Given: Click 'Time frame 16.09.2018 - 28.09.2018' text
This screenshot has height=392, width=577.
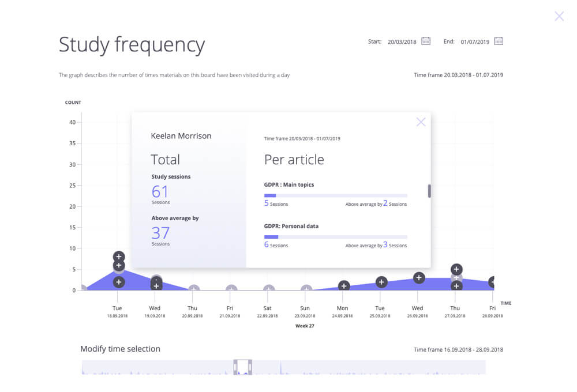Looking at the screenshot, I should pos(459,350).
